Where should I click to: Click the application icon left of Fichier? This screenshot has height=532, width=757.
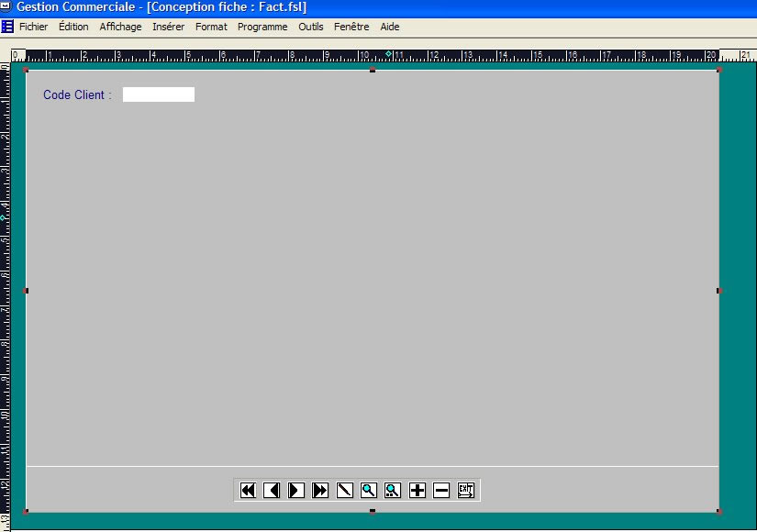click(7, 27)
